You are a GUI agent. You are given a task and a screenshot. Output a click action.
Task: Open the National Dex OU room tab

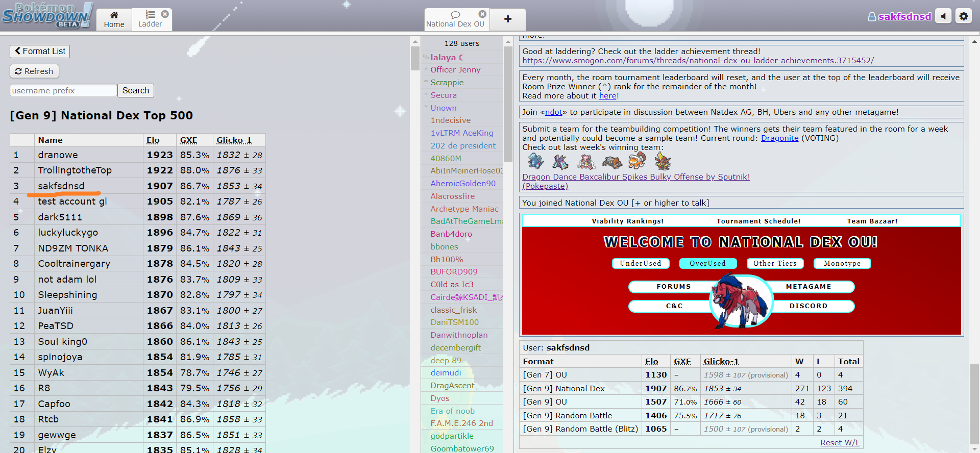point(455,19)
